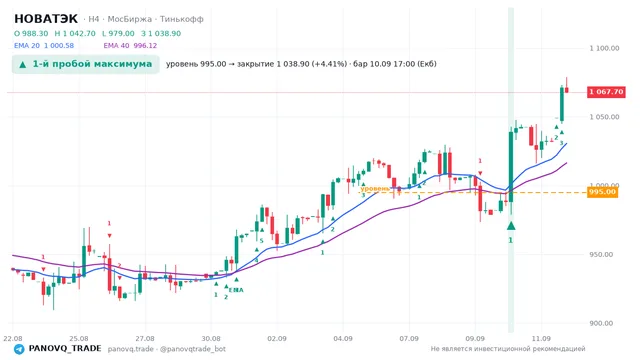Click the PANOVQ_TRADE brand label
The height and width of the screenshot is (360, 640).
tap(65, 349)
